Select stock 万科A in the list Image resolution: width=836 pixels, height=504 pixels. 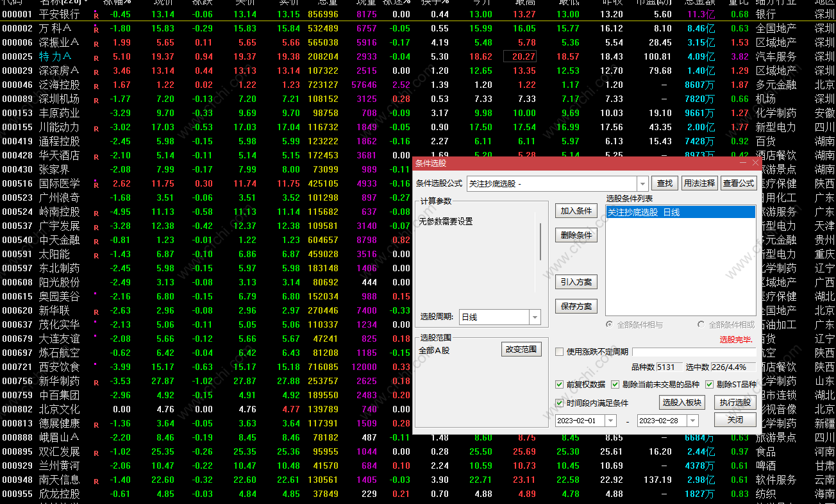pyautogui.click(x=54, y=28)
